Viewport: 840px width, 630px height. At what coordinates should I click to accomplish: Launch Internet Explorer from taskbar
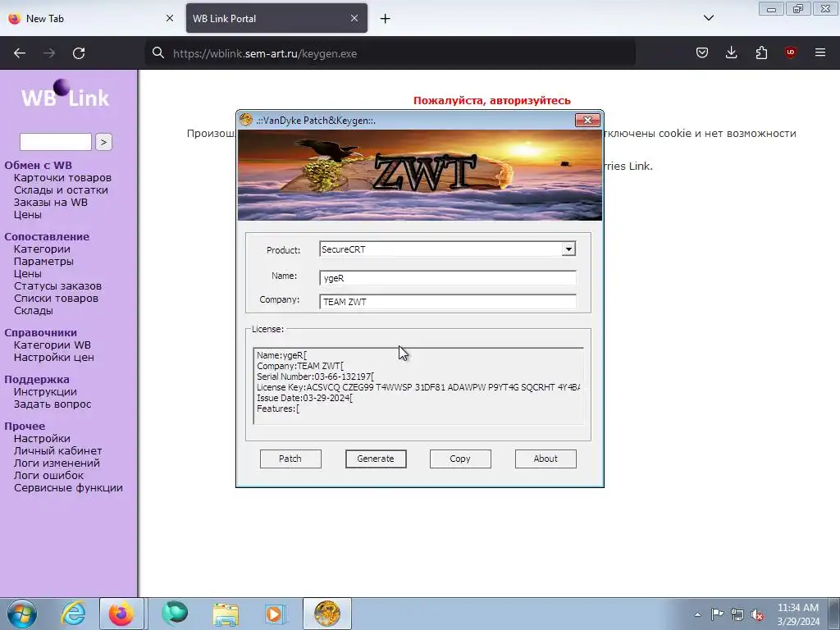pos(73,614)
